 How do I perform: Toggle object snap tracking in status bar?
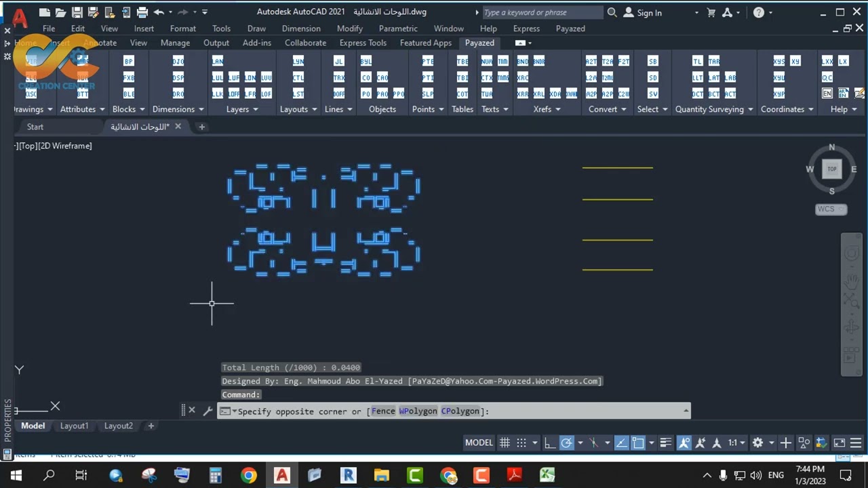pyautogui.click(x=623, y=443)
